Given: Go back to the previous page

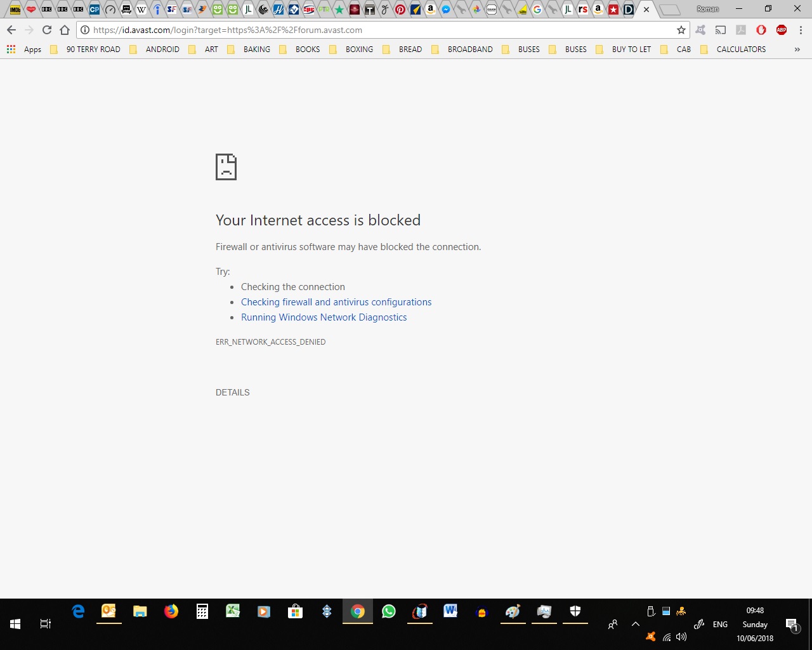Looking at the screenshot, I should pyautogui.click(x=11, y=30).
